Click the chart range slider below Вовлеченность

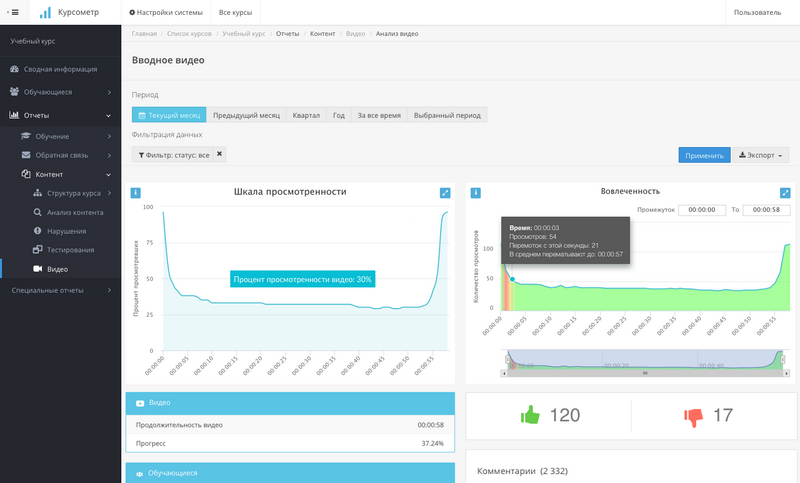coord(644,360)
